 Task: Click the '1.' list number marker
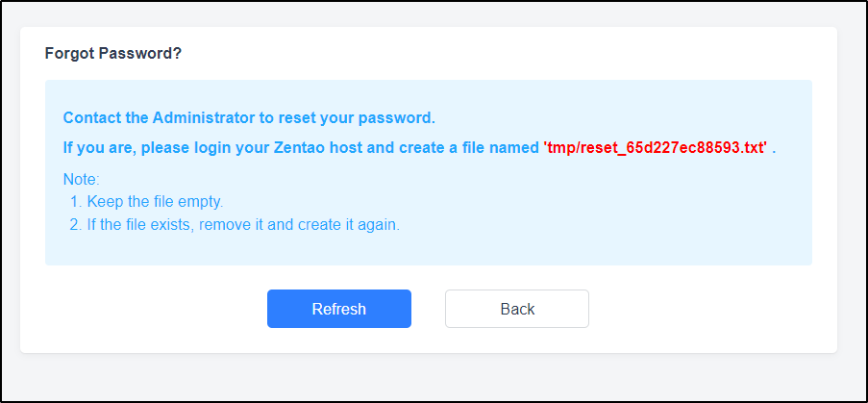(x=76, y=202)
